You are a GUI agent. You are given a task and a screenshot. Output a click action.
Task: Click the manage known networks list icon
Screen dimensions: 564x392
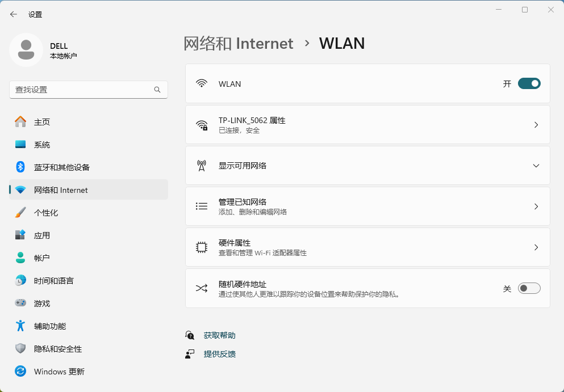[x=202, y=206]
